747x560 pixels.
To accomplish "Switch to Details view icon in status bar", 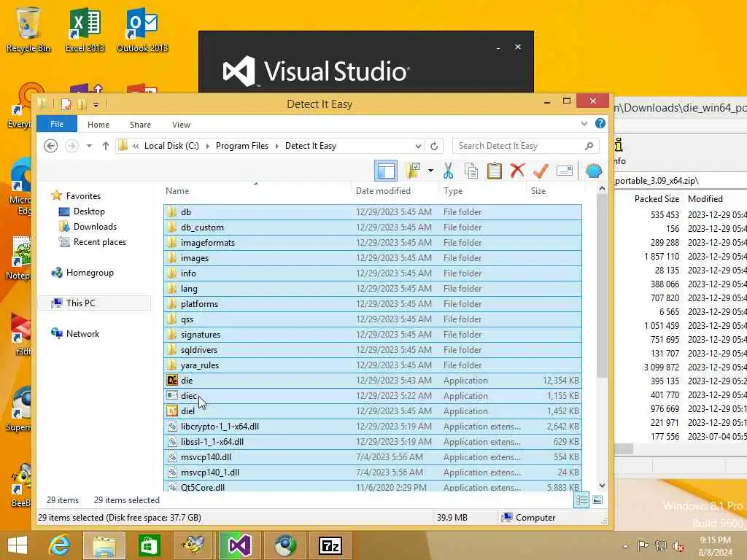I will point(581,500).
